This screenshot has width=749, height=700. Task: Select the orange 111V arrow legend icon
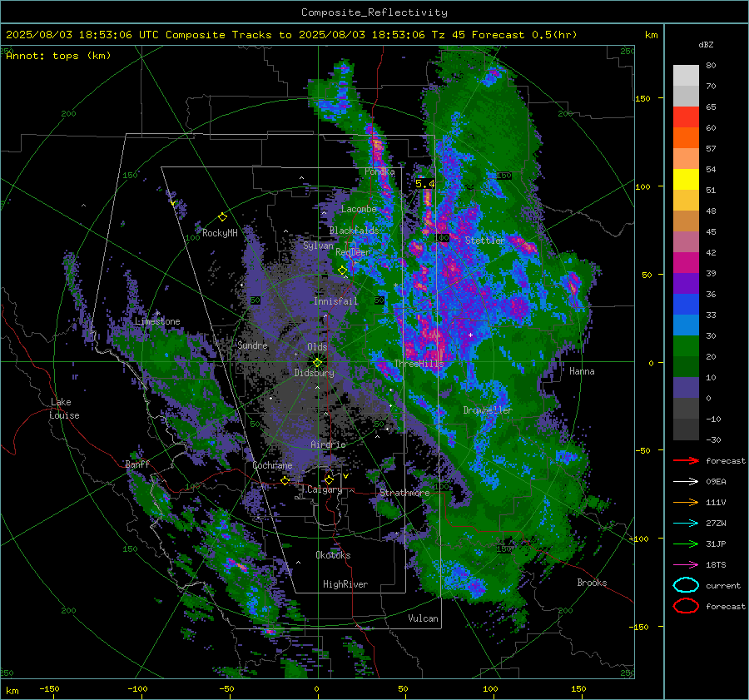(x=686, y=502)
